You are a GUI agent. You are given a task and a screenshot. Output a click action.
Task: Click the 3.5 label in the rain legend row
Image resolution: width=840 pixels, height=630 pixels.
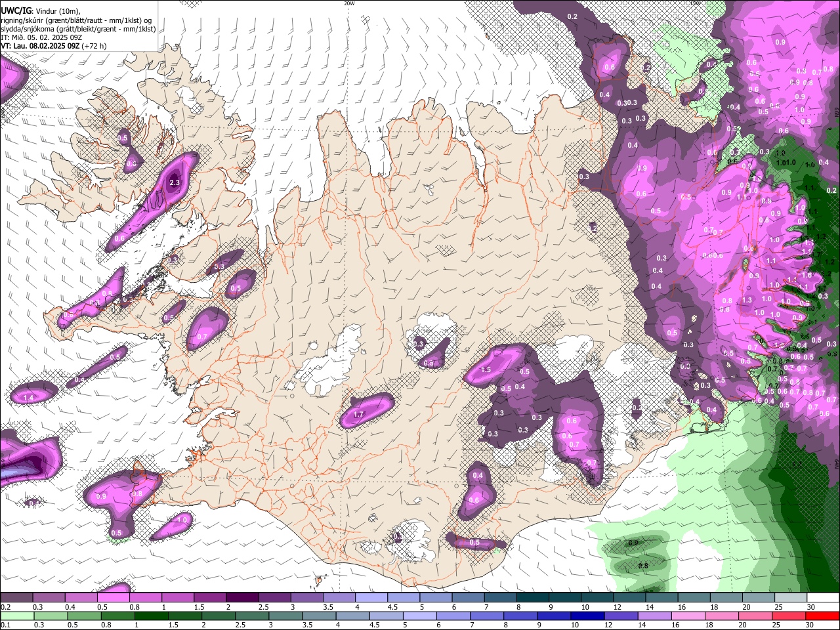pyautogui.click(x=307, y=625)
